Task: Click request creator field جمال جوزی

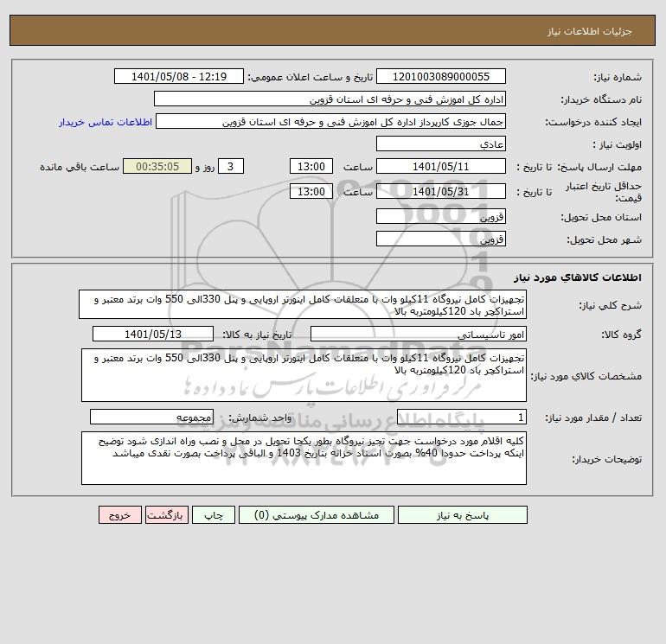Action: point(330,121)
